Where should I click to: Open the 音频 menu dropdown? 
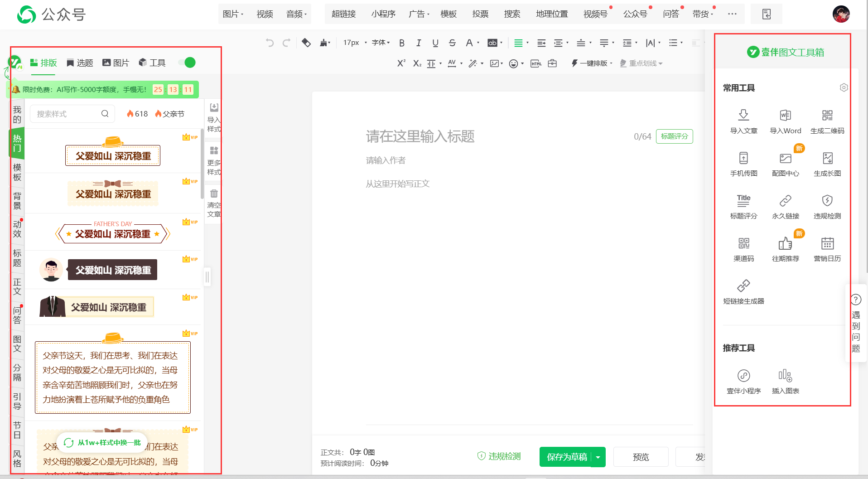point(296,14)
